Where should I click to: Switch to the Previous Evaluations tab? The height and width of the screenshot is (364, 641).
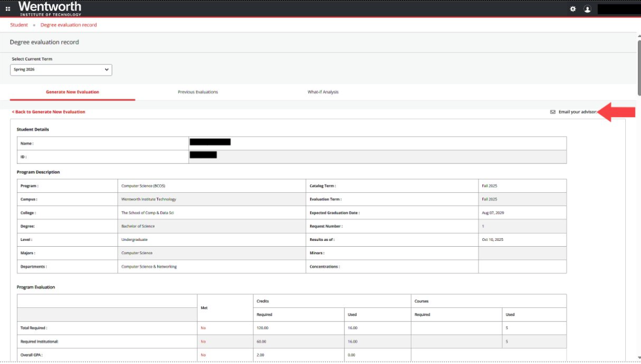198,92
